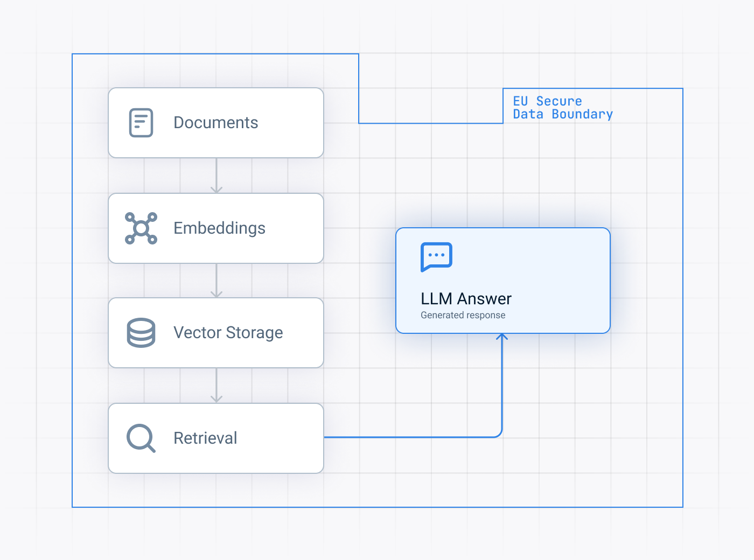
Task: Click the Generated response subtitle text
Action: (x=463, y=315)
